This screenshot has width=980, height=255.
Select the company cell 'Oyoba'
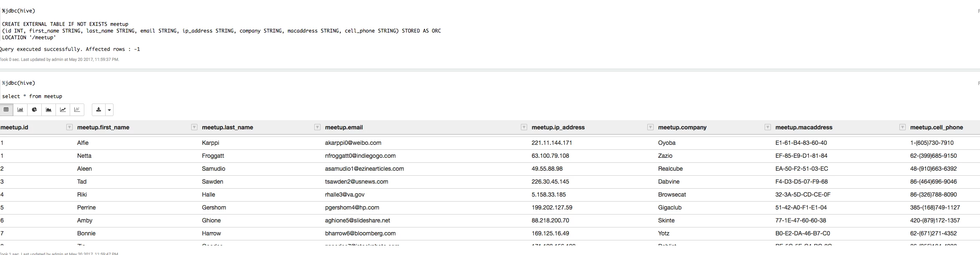[667, 143]
